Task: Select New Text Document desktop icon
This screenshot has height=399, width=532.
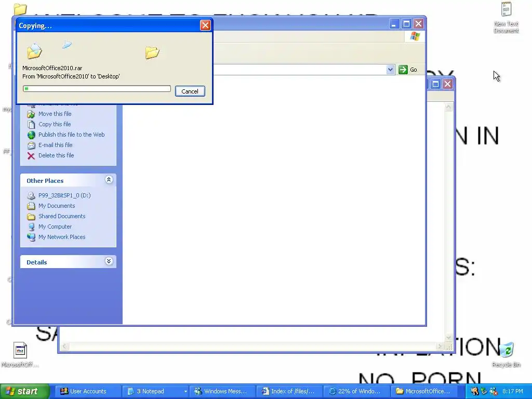Action: [506, 18]
